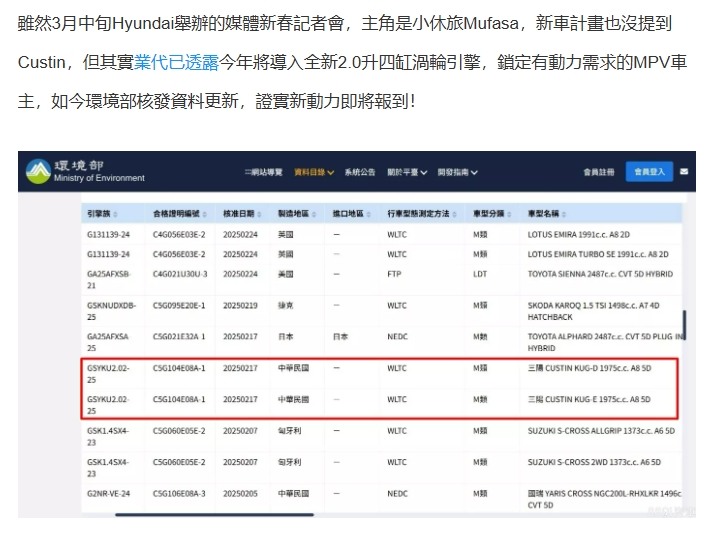Select YARIS CROSS NGC200L-RHXLKR model cell
Image resolution: width=714 pixels, height=545 pixels.
tap(604, 499)
